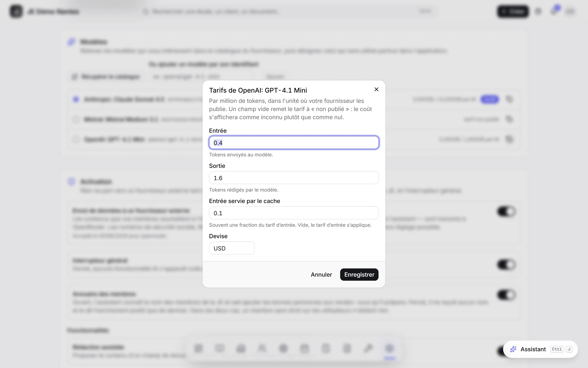Screen dimensions: 588x368
Task: Cancel the pricing changes with Annuler
Action: tap(321, 275)
